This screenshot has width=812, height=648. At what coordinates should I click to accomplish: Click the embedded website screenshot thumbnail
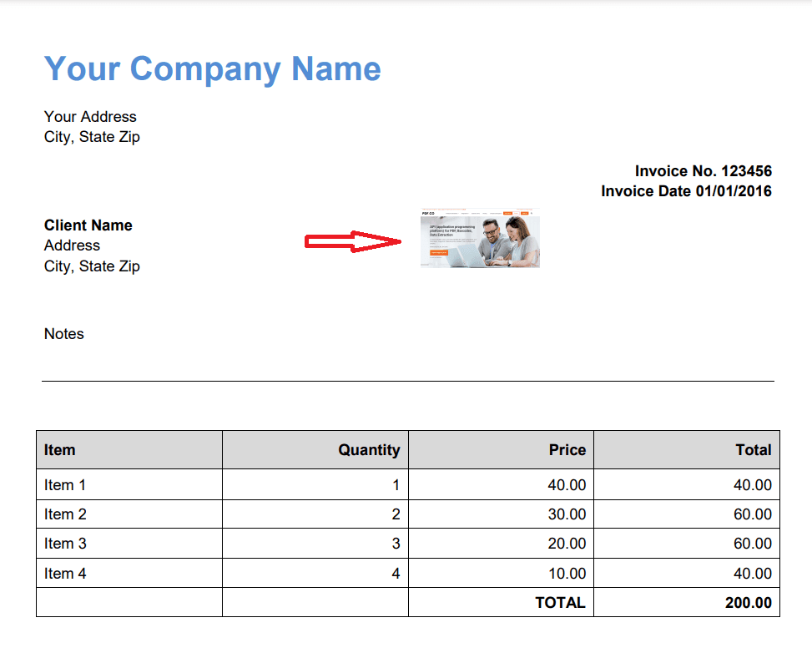[x=480, y=238]
